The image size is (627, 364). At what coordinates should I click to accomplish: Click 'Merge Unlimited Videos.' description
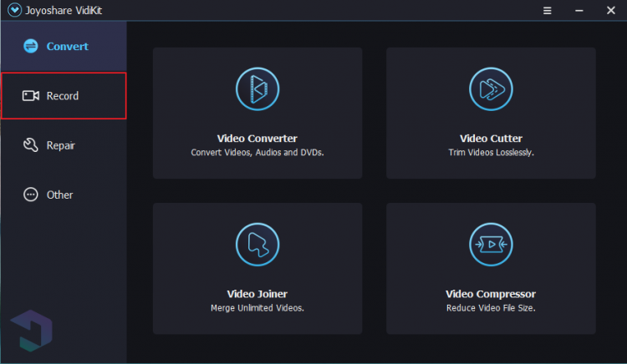point(257,308)
